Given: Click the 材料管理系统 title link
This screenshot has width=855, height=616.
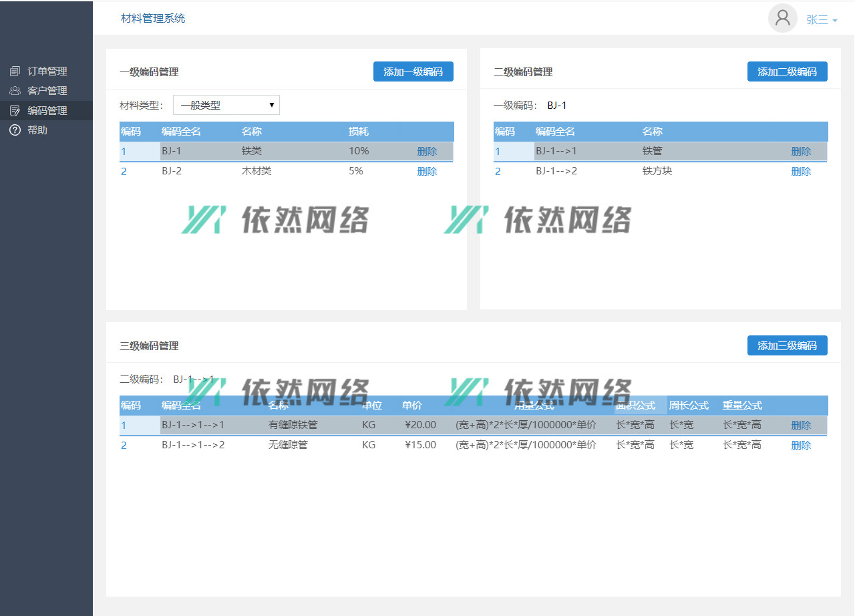Looking at the screenshot, I should pyautogui.click(x=153, y=19).
